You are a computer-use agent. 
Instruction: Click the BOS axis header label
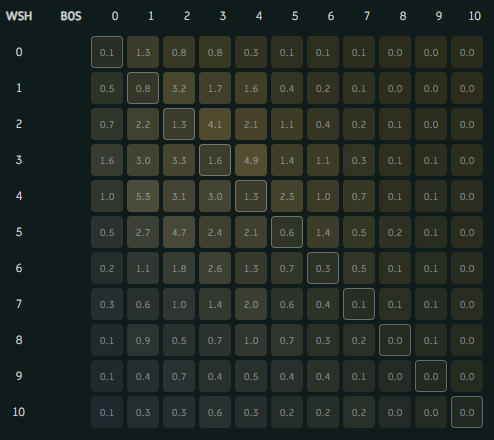click(71, 16)
